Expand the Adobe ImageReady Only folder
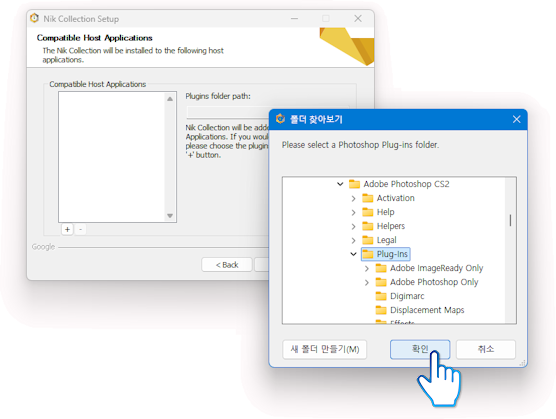Screen dimensions: 556x419 (367, 268)
